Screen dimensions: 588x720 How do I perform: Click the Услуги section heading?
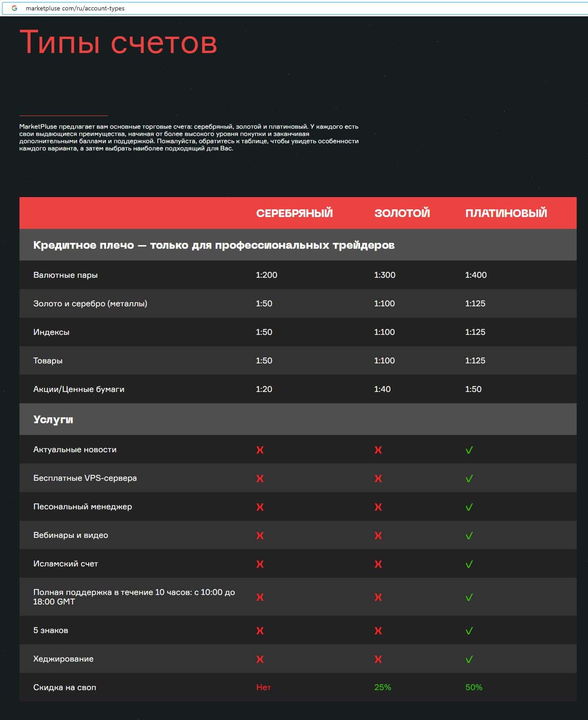53,420
